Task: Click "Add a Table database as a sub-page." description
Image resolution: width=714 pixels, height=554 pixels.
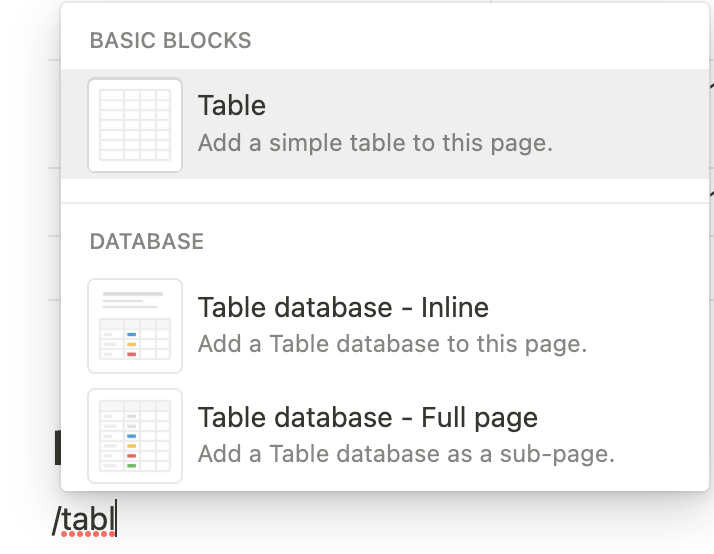Action: pyautogui.click(x=406, y=454)
